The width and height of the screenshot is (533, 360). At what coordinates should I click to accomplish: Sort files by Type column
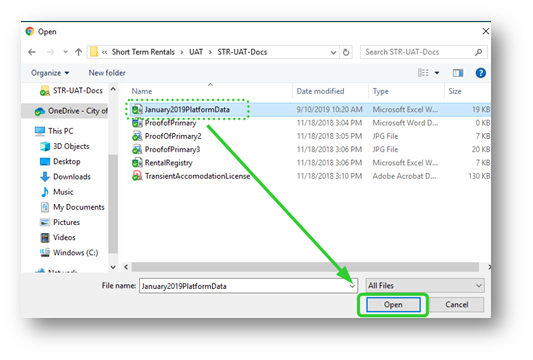(x=380, y=91)
